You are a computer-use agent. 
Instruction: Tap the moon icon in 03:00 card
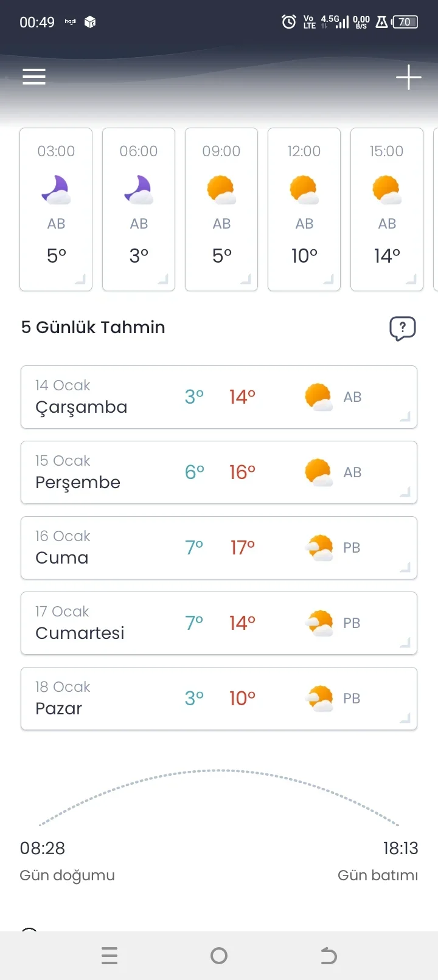(56, 189)
